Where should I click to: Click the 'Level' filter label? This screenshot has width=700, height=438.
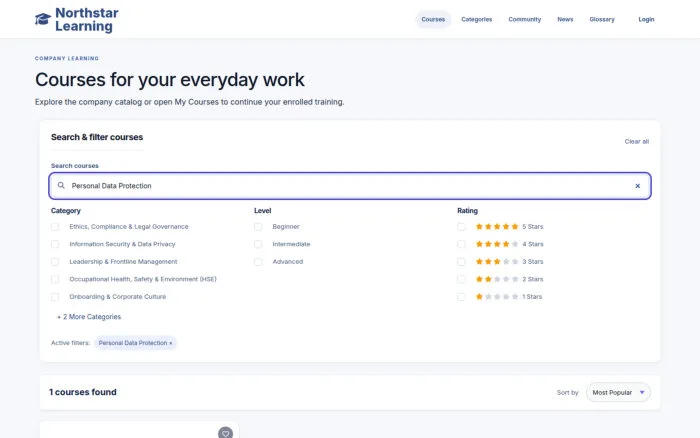point(262,211)
